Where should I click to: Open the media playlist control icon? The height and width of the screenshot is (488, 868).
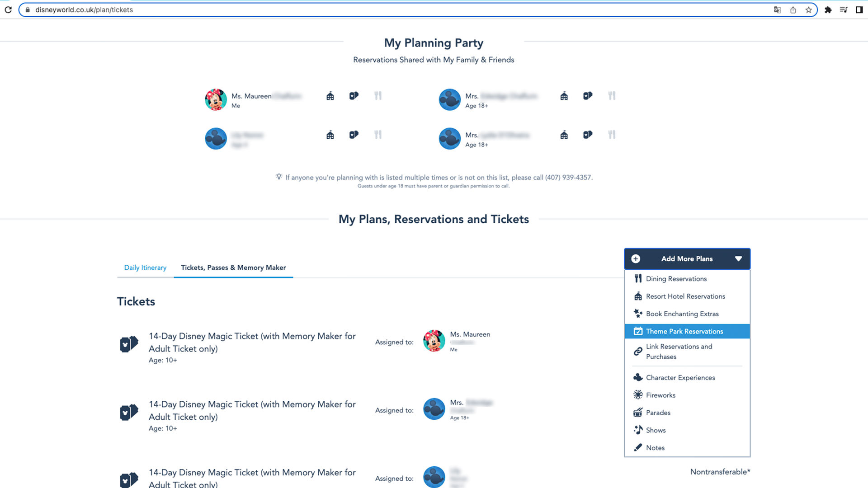click(x=844, y=10)
